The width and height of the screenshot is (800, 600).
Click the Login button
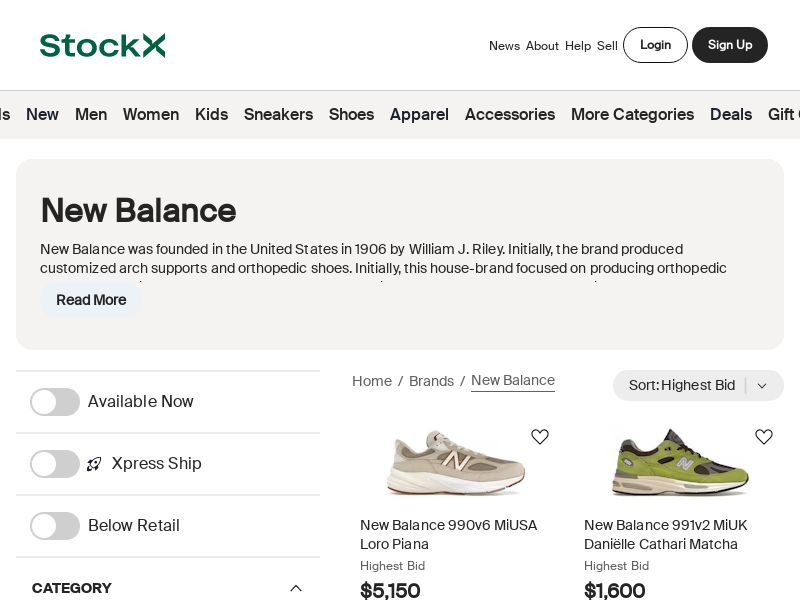655,45
